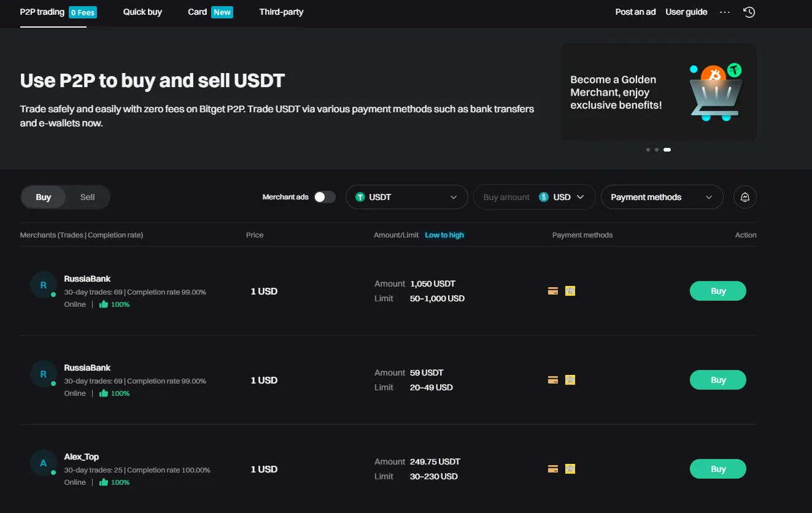Select the second banner carousel dot
Viewport: 812px width, 513px height.
coord(657,150)
